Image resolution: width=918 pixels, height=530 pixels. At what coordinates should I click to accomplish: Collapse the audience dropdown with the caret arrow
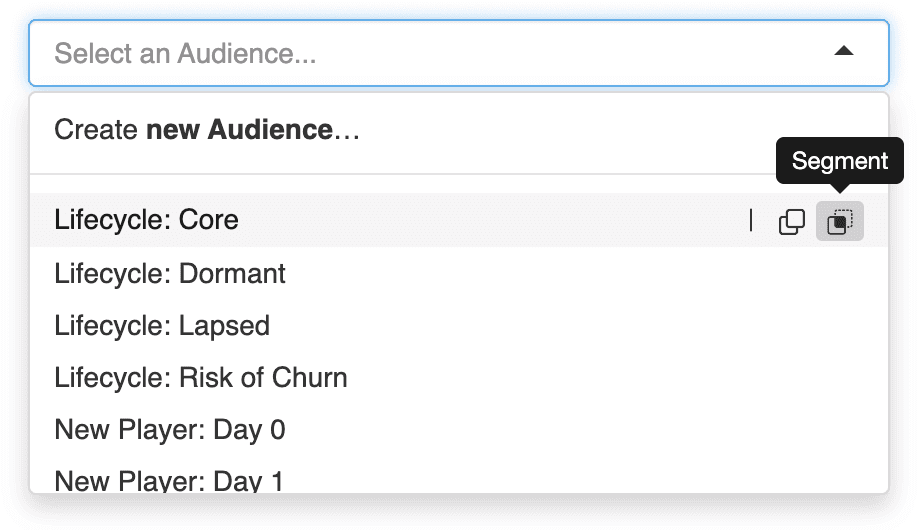point(844,51)
